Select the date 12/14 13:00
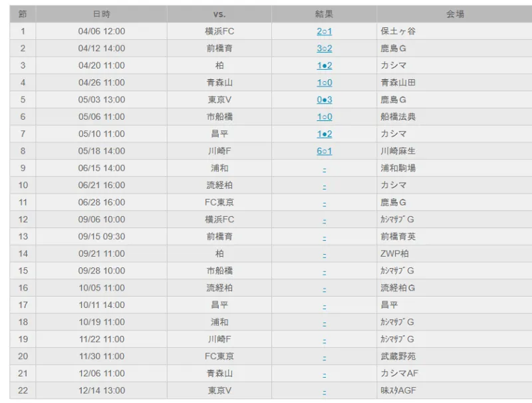Screen dimensions: 532x403 pos(102,390)
